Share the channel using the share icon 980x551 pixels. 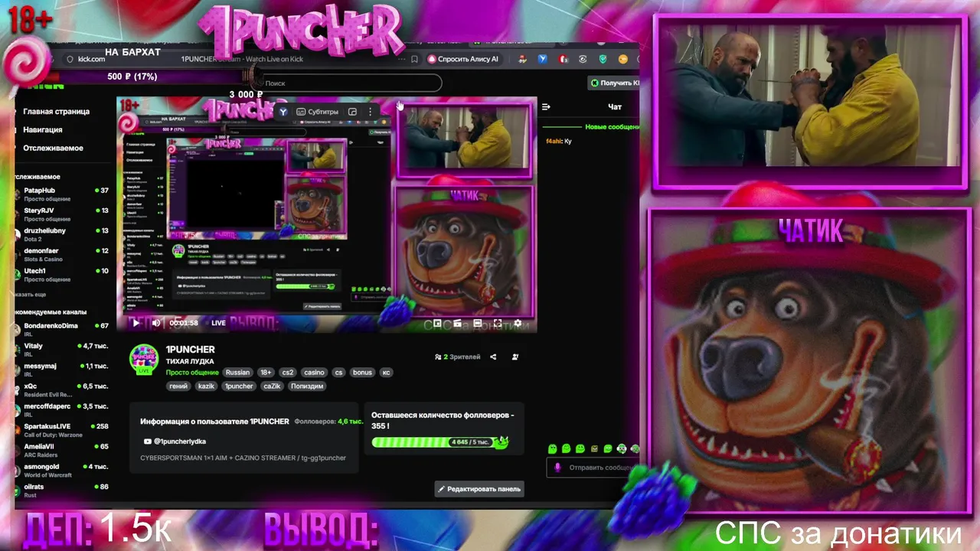click(493, 357)
